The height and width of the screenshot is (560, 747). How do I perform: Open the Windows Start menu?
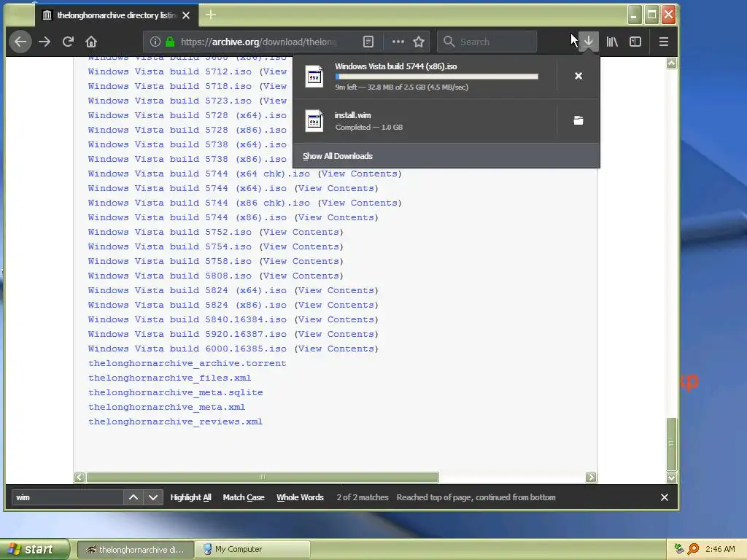(34, 549)
